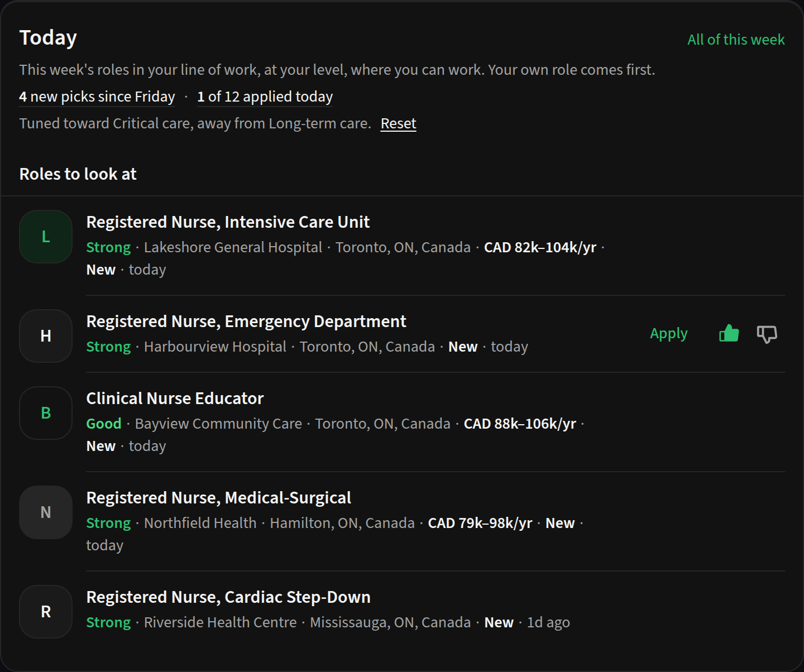
Task: Click the 'Roles to look at' heading
Action: click(x=78, y=174)
